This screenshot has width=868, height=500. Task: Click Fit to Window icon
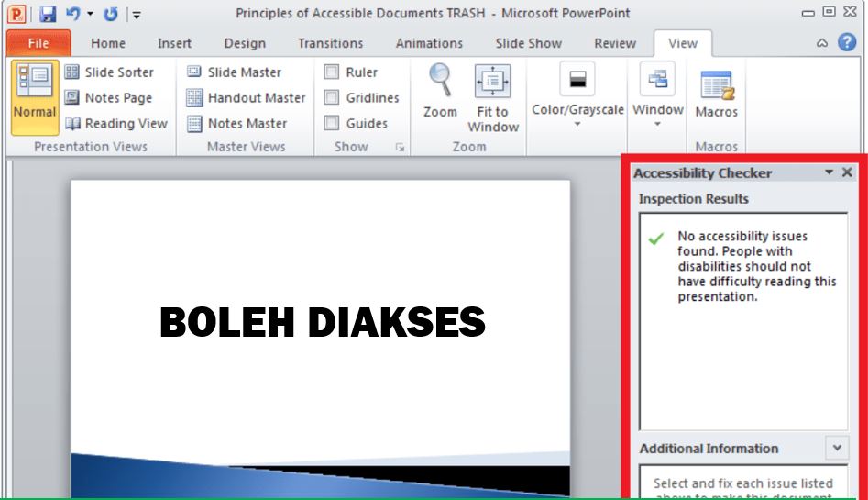tap(492, 82)
